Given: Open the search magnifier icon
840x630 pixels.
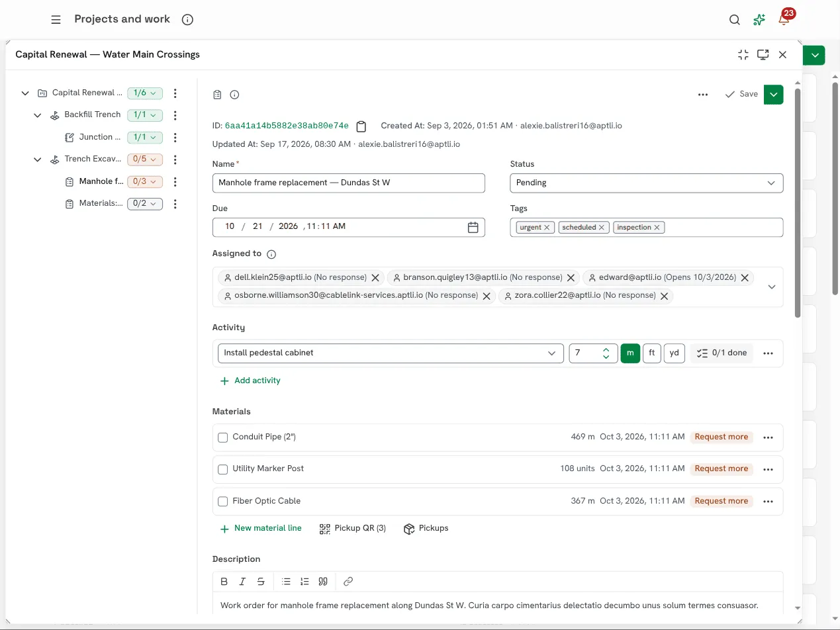Looking at the screenshot, I should pyautogui.click(x=735, y=20).
